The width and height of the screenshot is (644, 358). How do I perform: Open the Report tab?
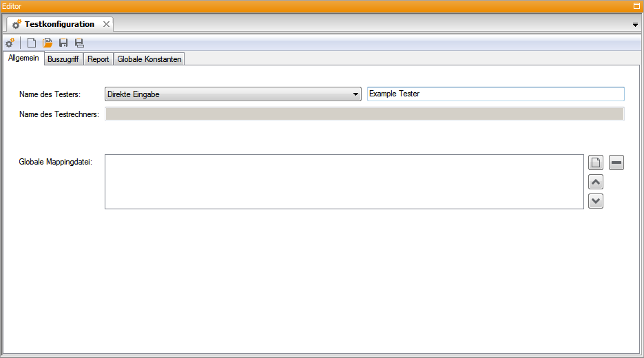click(98, 59)
